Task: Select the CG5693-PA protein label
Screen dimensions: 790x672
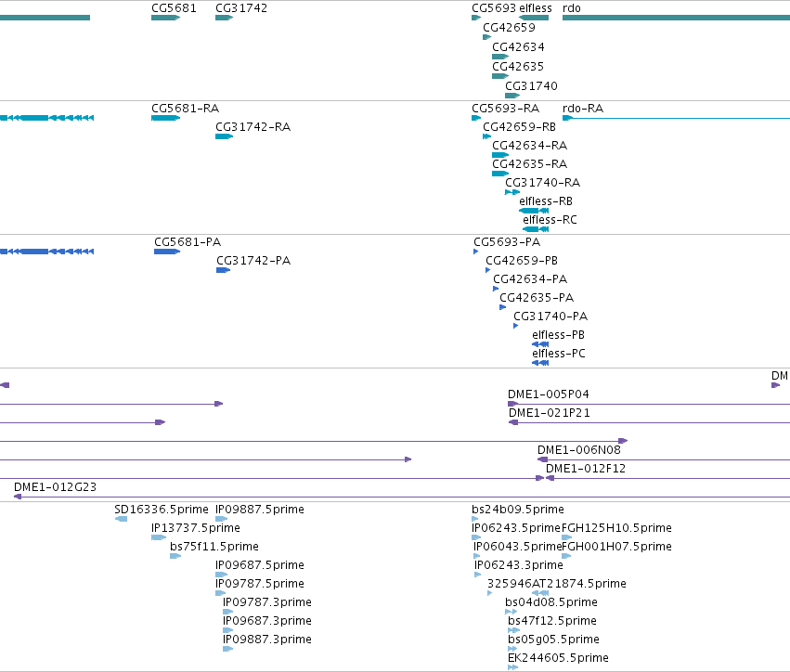Action: (x=507, y=242)
